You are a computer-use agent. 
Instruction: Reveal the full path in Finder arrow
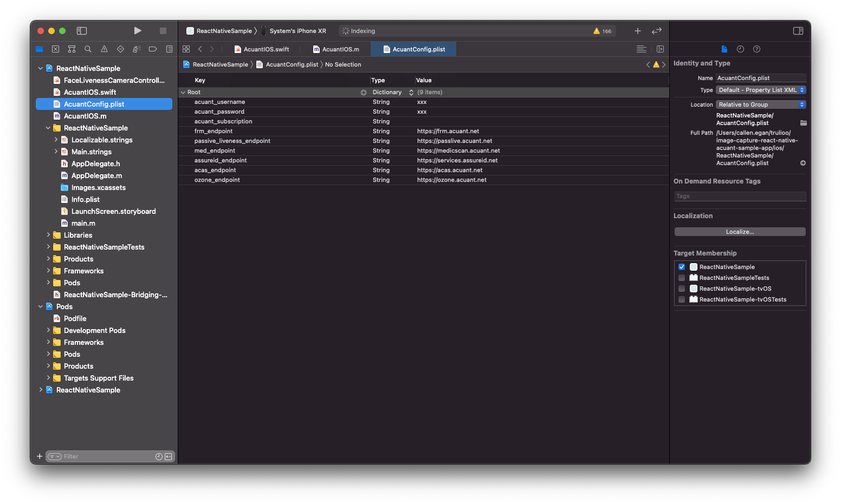[803, 163]
